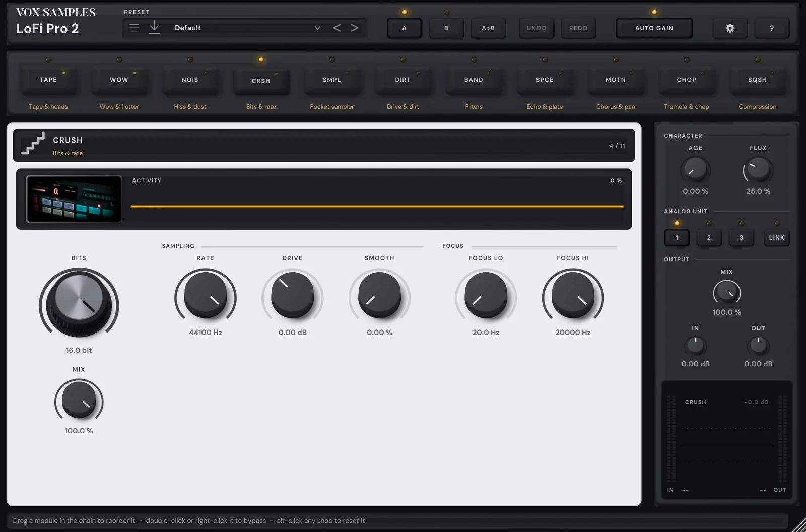Open the MOTN chorus & pan module
Viewport: 806px width, 532px height.
616,80
